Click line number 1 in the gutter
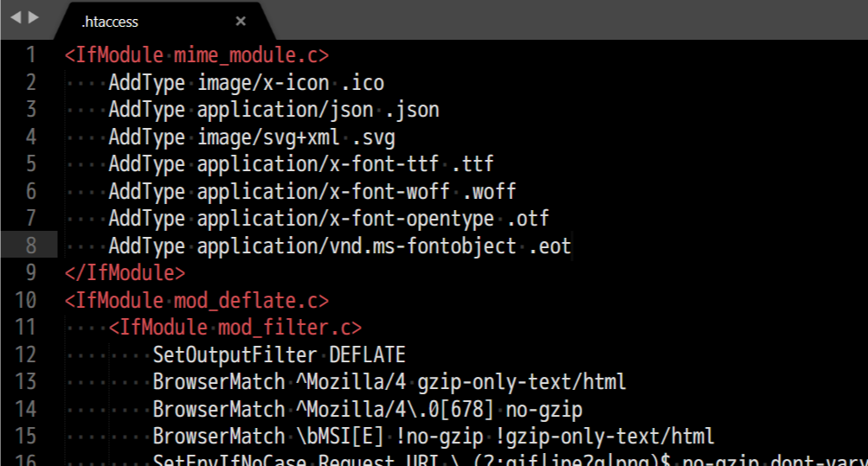868x466 pixels. click(x=31, y=55)
